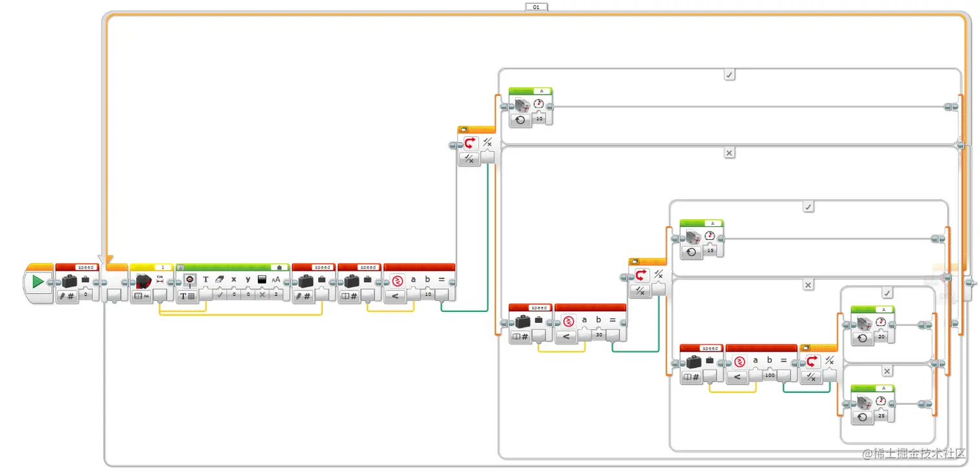This screenshot has height=474, width=980.
Task: Edit the initial variable value 0
Action: [x=86, y=294]
